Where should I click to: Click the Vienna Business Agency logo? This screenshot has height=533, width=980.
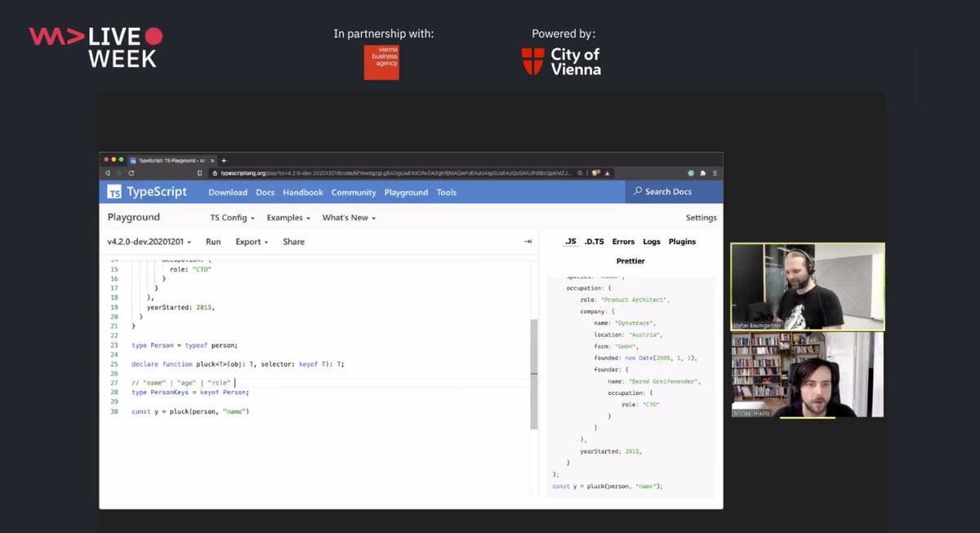click(x=381, y=62)
